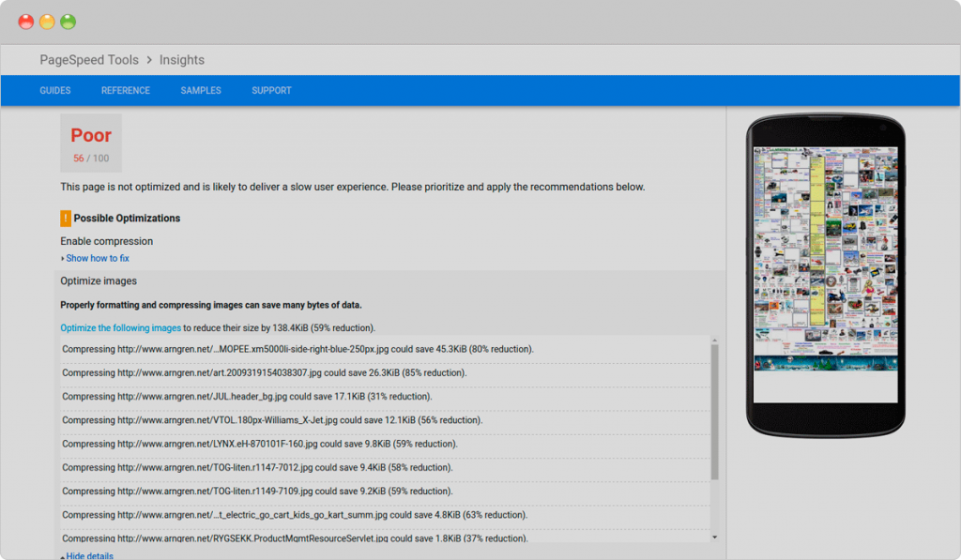Click the red close window button

(25, 23)
